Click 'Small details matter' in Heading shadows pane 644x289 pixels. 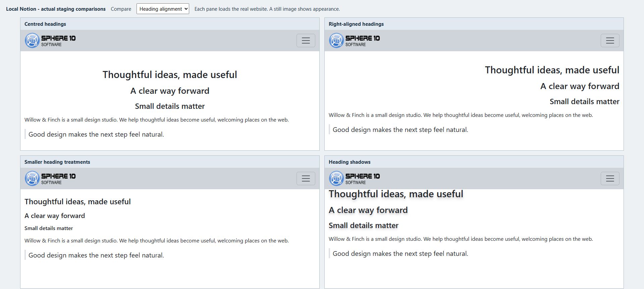click(364, 225)
